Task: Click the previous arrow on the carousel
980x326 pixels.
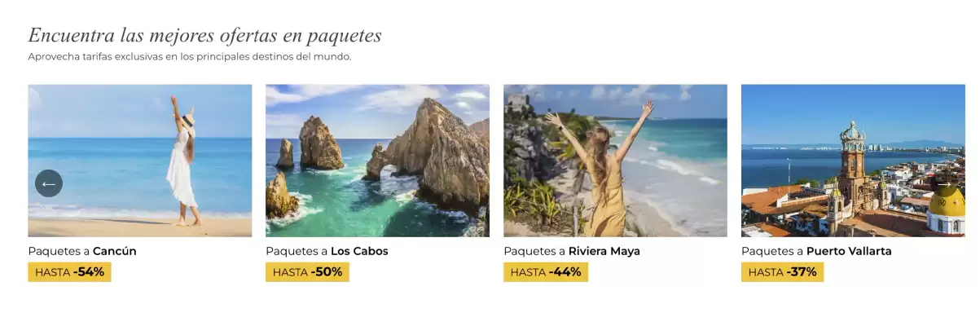Action: pos(49,183)
